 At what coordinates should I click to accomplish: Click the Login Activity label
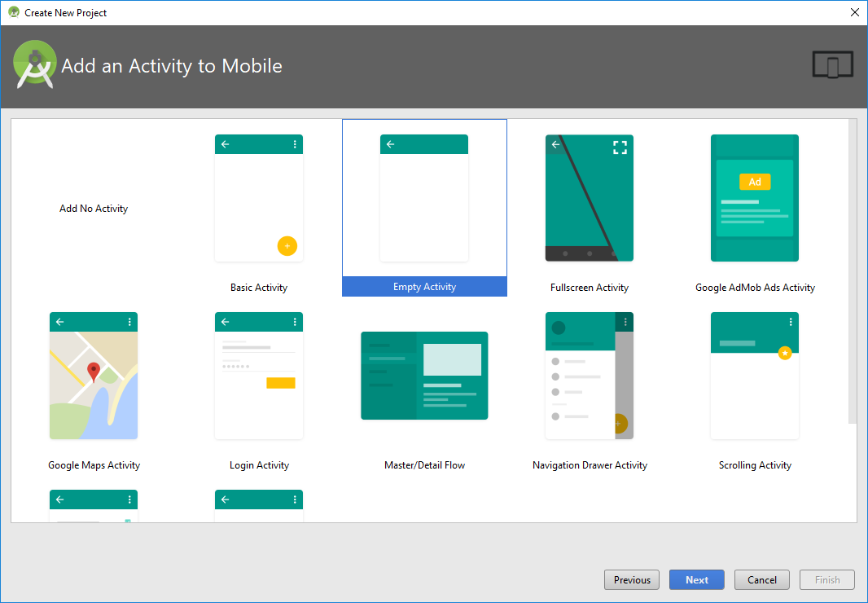259,465
